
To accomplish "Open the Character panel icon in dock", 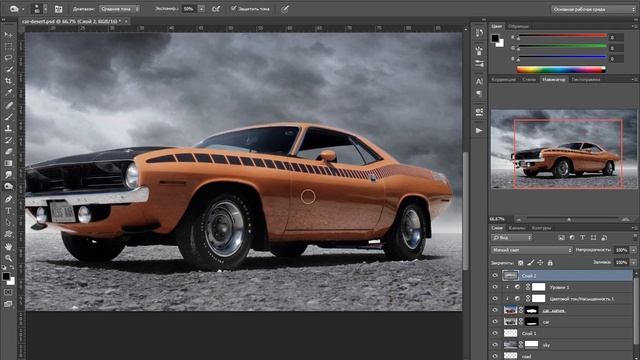I will tap(479, 81).
